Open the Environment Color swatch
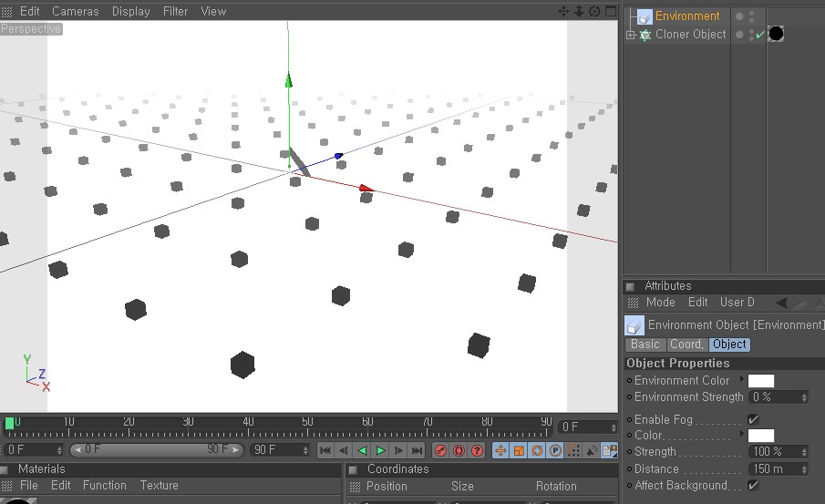825x504 pixels. (761, 381)
